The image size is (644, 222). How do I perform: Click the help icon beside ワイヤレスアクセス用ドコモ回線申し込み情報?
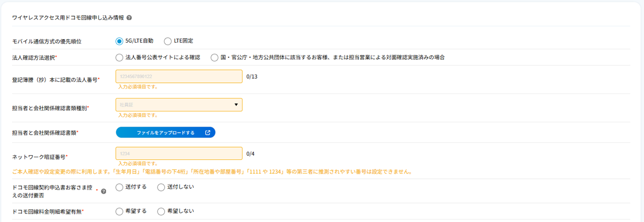tap(129, 18)
